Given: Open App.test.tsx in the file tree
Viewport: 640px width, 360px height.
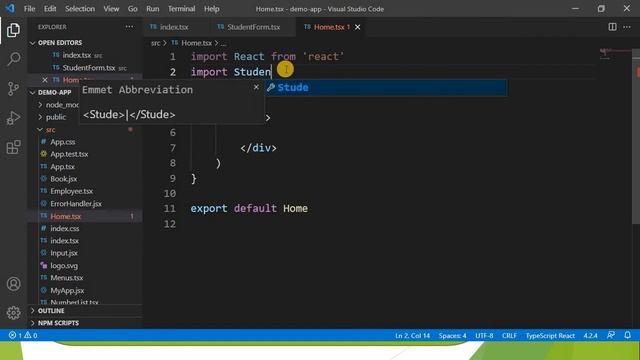Looking at the screenshot, I should 85,154.
